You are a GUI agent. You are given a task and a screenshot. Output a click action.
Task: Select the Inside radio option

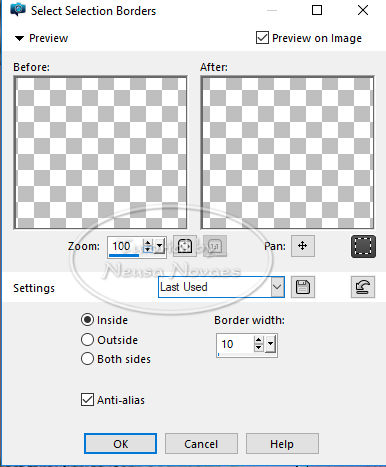point(87,320)
